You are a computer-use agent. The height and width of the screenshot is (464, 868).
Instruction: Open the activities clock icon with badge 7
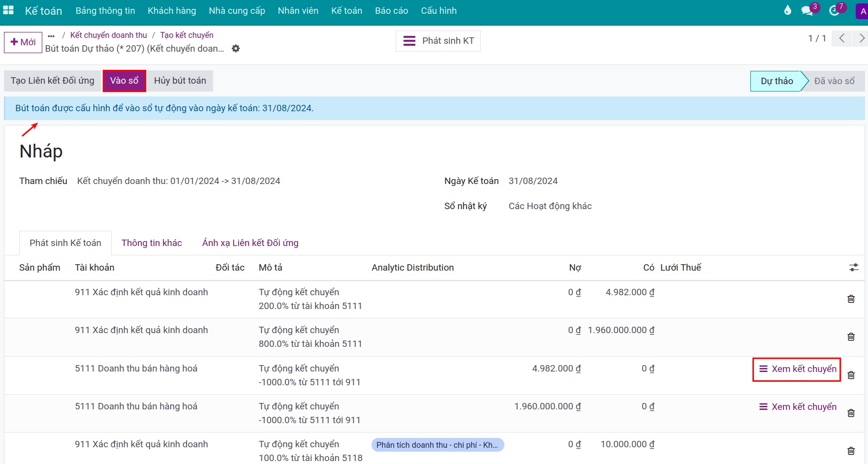pos(835,10)
